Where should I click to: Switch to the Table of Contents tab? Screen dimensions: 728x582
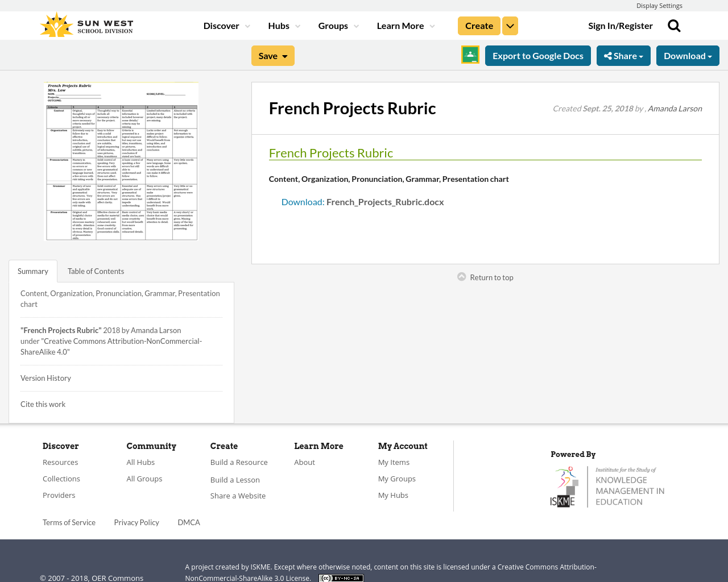tap(96, 271)
